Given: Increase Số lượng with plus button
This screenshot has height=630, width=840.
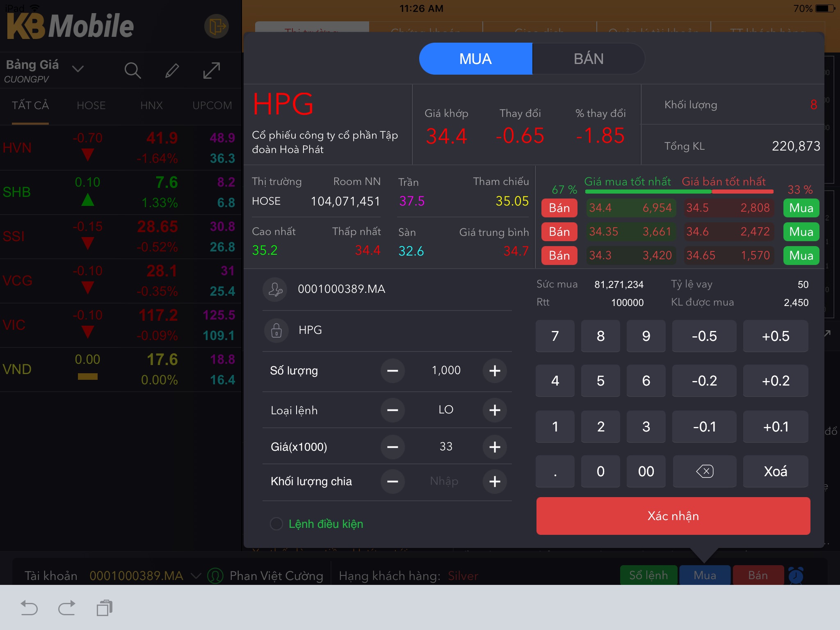Looking at the screenshot, I should pyautogui.click(x=495, y=371).
